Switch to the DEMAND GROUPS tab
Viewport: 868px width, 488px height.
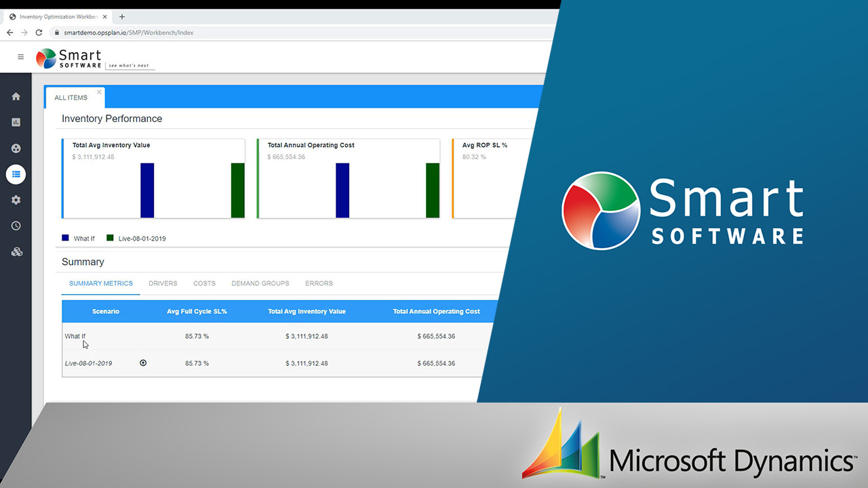[x=260, y=283]
